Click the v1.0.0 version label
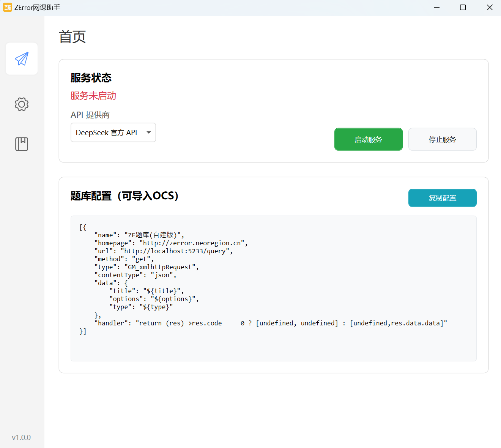 [x=21, y=437]
